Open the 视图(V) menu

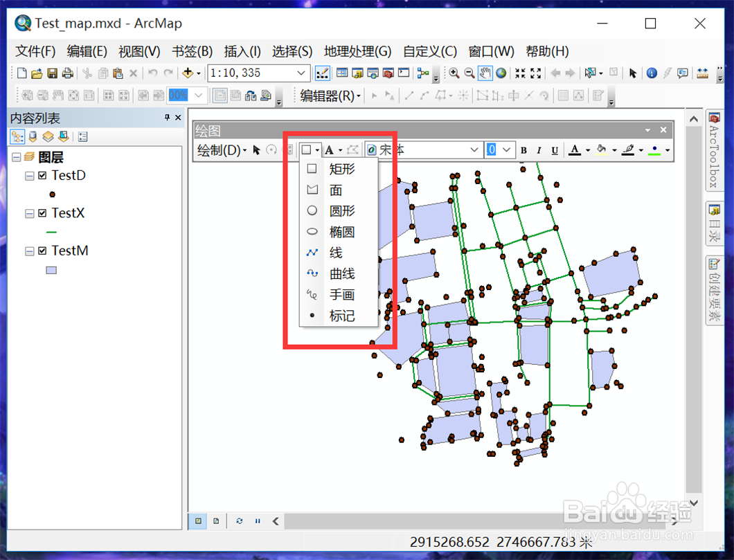tap(139, 51)
